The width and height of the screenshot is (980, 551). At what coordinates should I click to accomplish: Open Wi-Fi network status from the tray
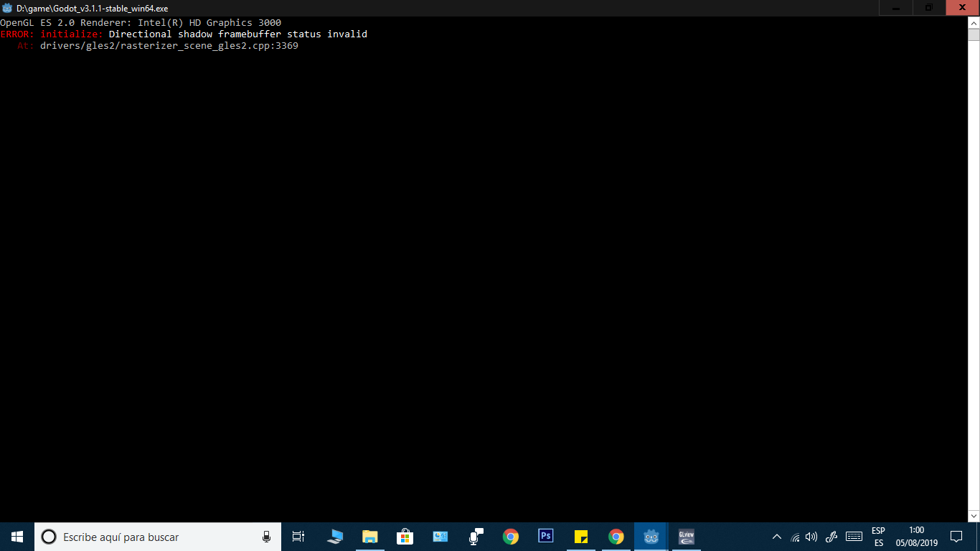click(x=795, y=537)
